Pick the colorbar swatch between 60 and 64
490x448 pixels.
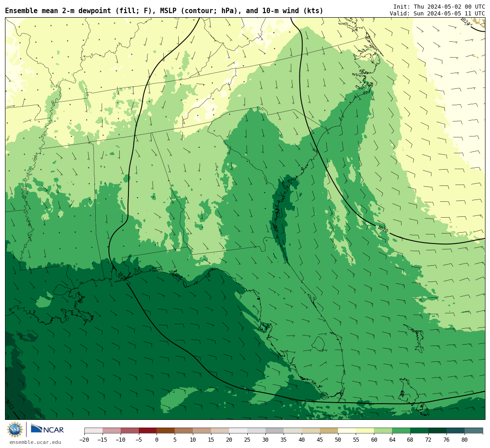coord(383,431)
